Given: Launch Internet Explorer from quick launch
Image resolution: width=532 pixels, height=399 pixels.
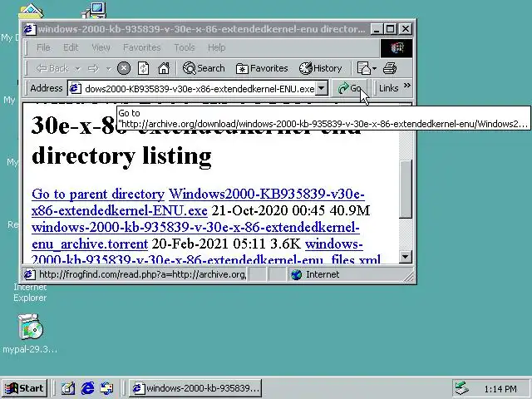Looking at the screenshot, I should (x=87, y=388).
